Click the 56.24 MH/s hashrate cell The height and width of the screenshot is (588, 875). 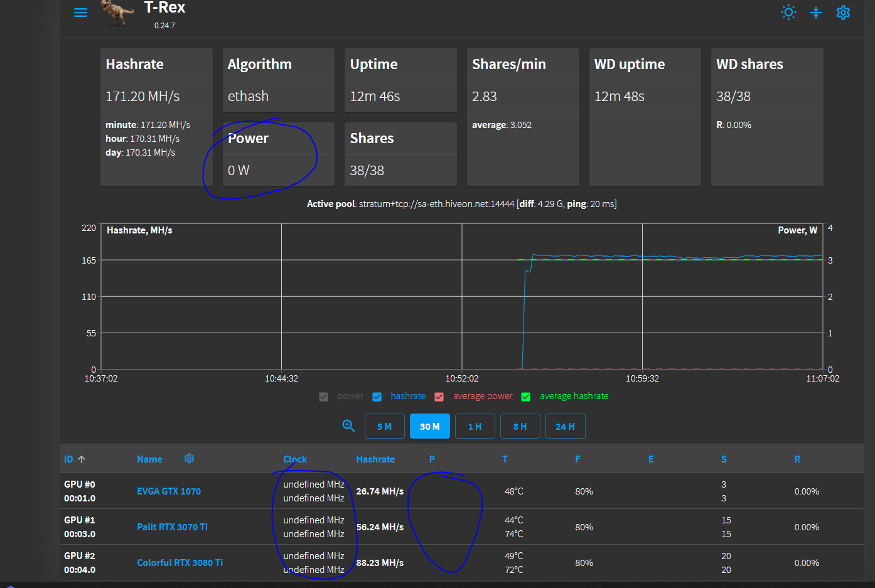380,527
